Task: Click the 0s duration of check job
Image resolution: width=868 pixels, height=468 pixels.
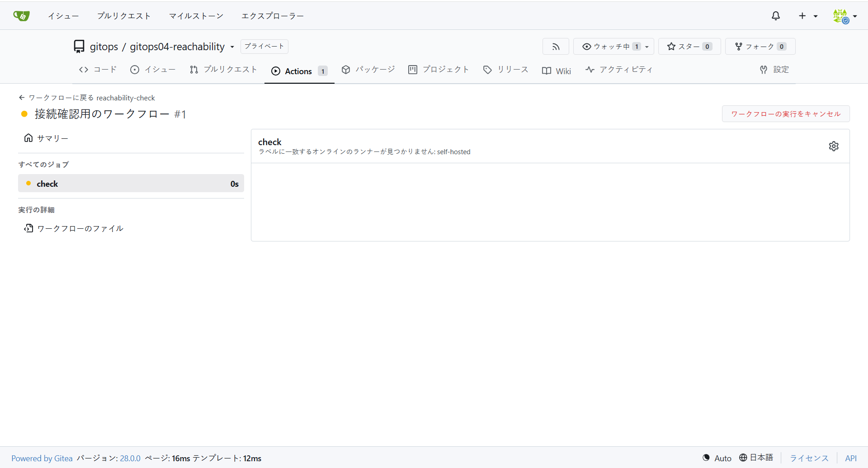Action: 234,184
